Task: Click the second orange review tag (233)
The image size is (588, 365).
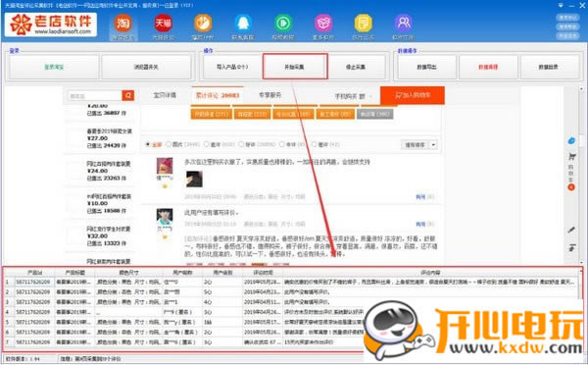Action: point(252,114)
